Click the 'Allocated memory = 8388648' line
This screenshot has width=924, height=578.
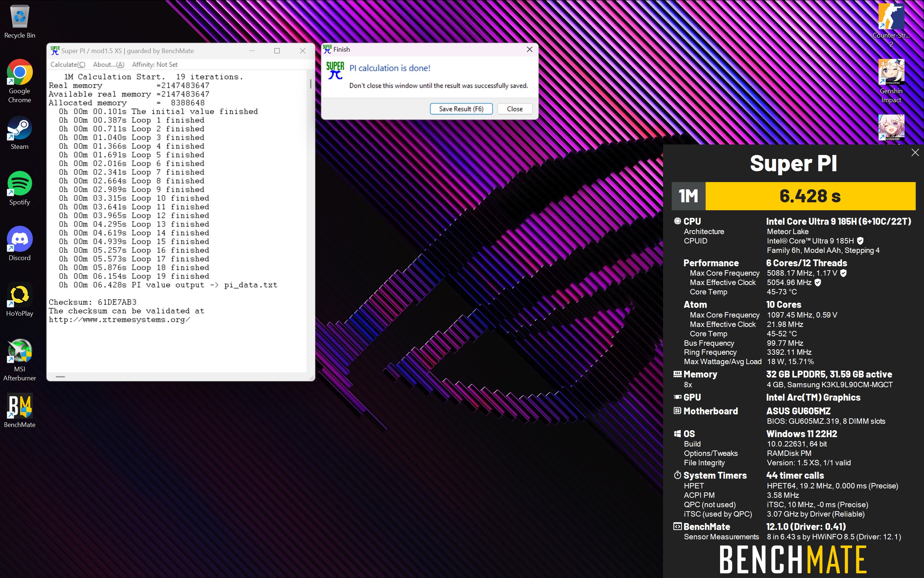[x=127, y=103]
